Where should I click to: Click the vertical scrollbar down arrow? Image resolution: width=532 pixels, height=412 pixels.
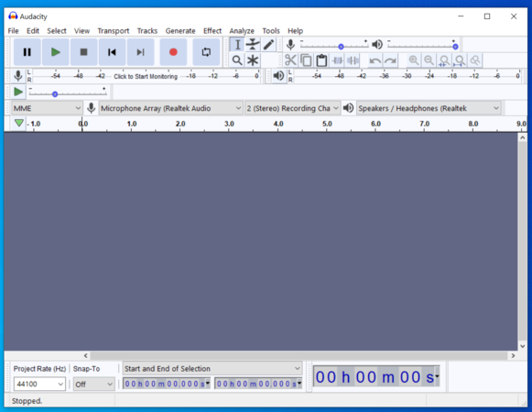point(523,346)
